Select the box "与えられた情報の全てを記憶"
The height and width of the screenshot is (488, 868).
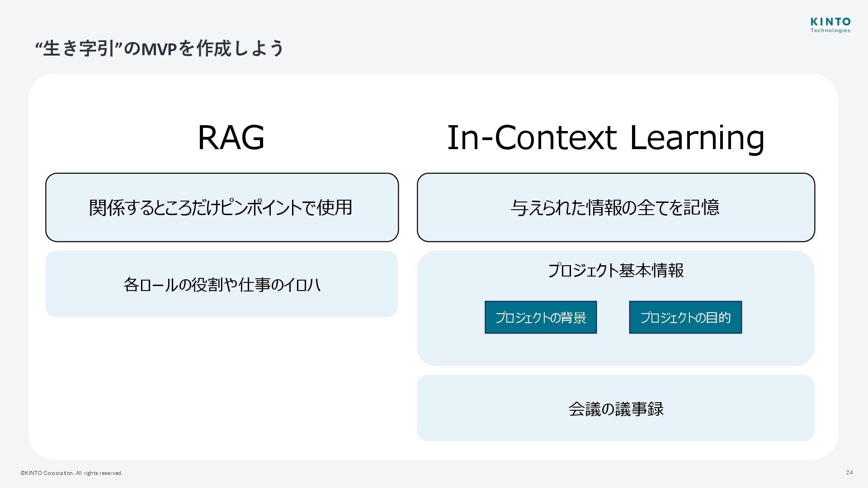pyautogui.click(x=616, y=207)
